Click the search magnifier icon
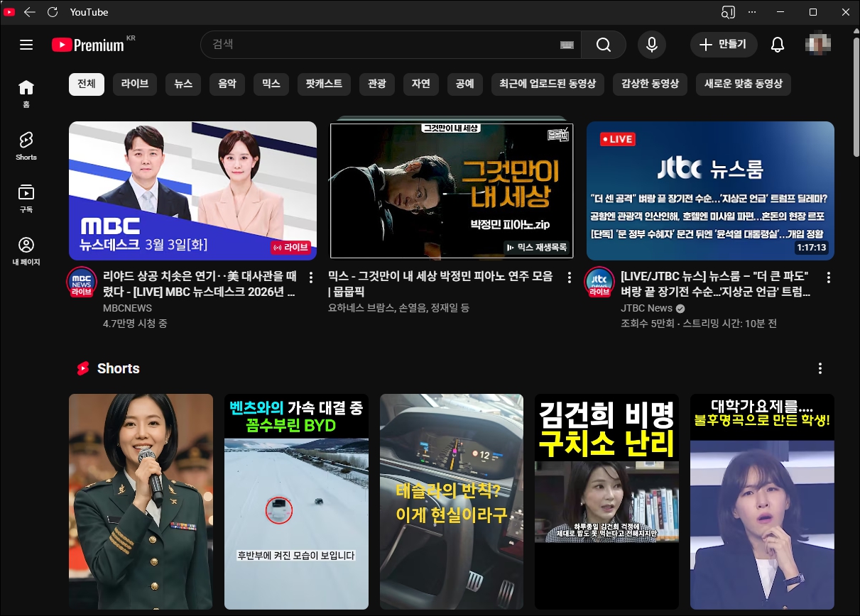 tap(603, 45)
